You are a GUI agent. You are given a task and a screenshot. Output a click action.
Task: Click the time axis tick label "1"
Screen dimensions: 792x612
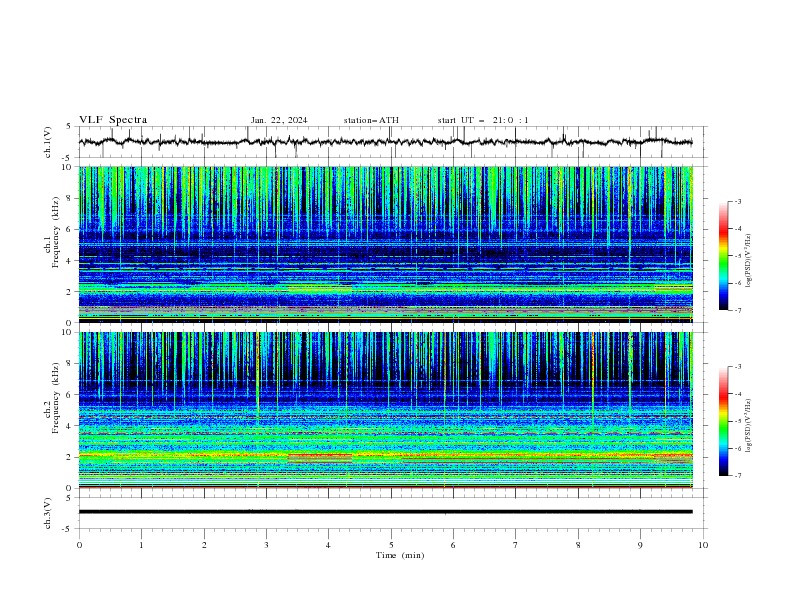[x=141, y=545]
